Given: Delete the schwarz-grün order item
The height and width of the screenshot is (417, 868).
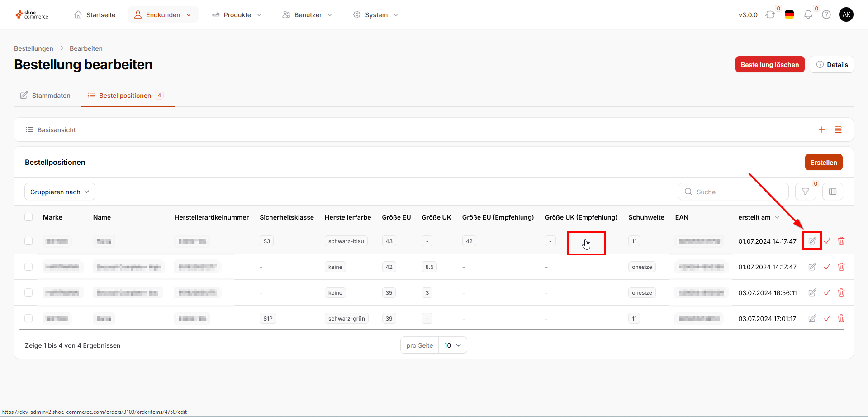Looking at the screenshot, I should point(841,318).
